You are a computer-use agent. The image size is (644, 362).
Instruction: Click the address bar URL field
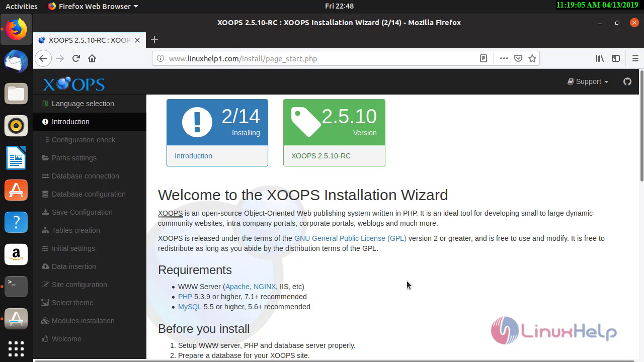tap(322, 58)
